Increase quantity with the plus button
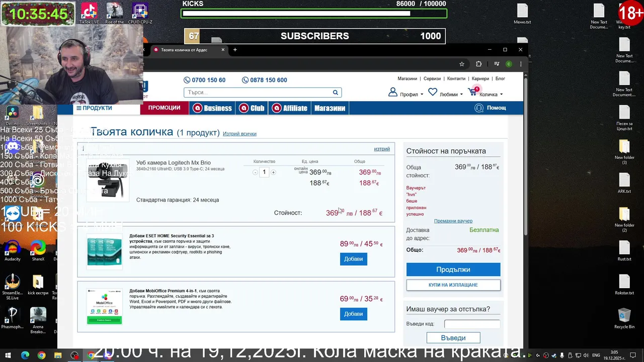Screen dimensions: 644x362 click(x=273, y=172)
